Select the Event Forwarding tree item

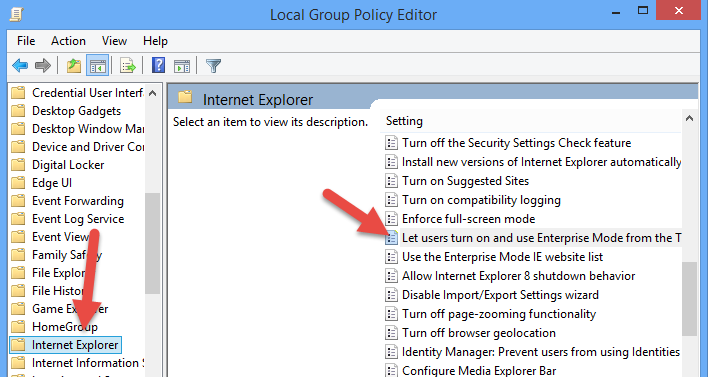click(78, 201)
